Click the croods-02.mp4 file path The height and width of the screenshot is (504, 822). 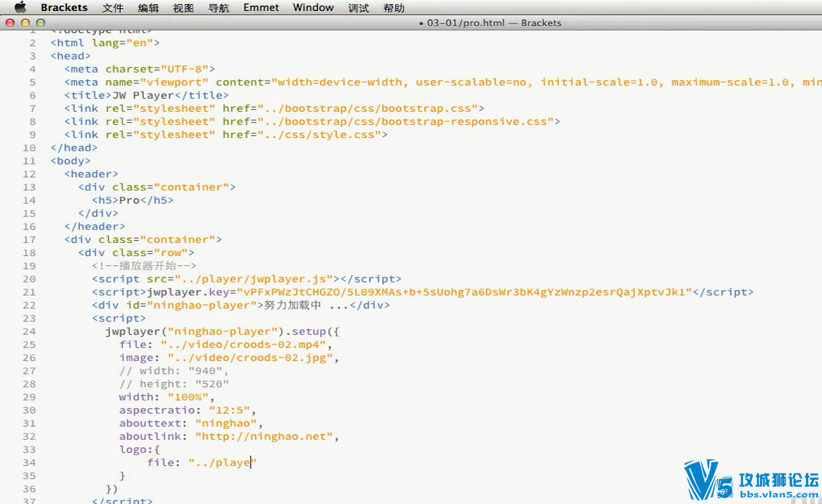(243, 345)
